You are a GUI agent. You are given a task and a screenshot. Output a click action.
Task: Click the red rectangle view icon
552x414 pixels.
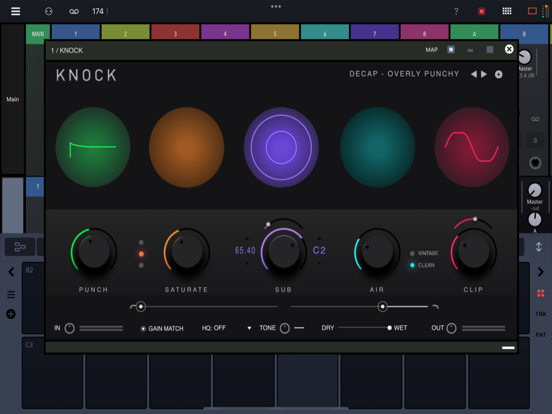pyautogui.click(x=532, y=11)
